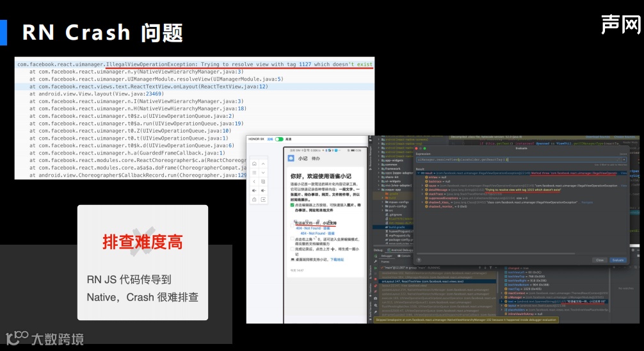Click the Rerun icon atop debug sidebar
Image resolution: width=644 pixels, height=351 pixels.
pos(375,256)
